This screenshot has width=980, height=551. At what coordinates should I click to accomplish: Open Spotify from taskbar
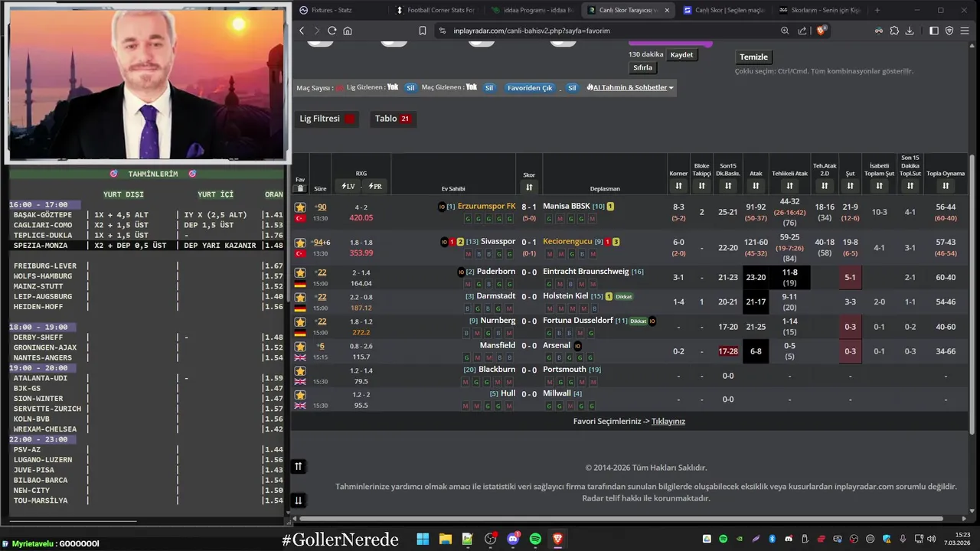pos(535,540)
